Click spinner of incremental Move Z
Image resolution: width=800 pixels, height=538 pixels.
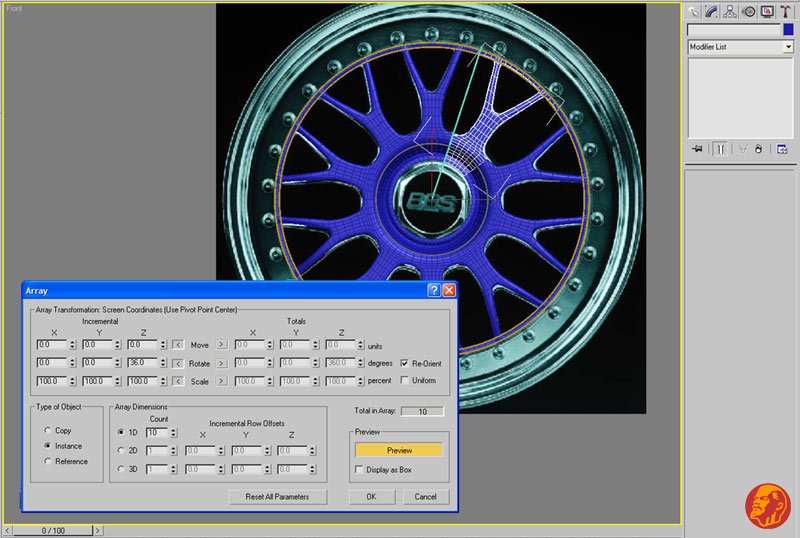point(163,345)
